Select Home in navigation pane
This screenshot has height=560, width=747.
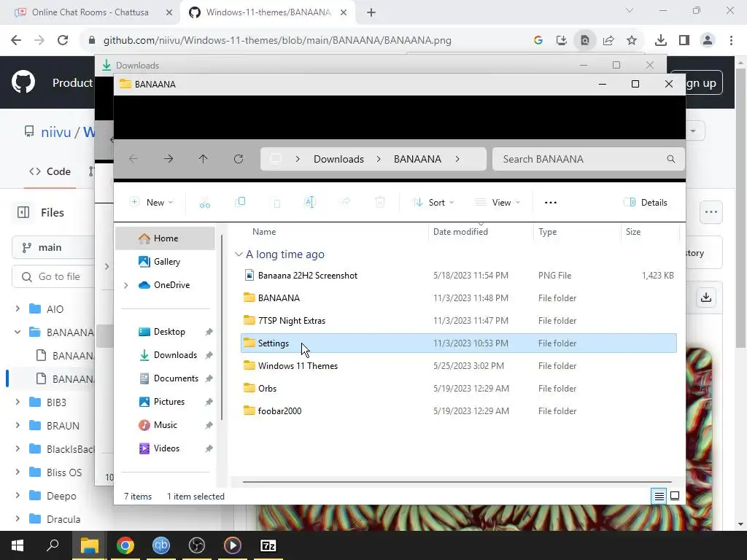click(x=166, y=238)
